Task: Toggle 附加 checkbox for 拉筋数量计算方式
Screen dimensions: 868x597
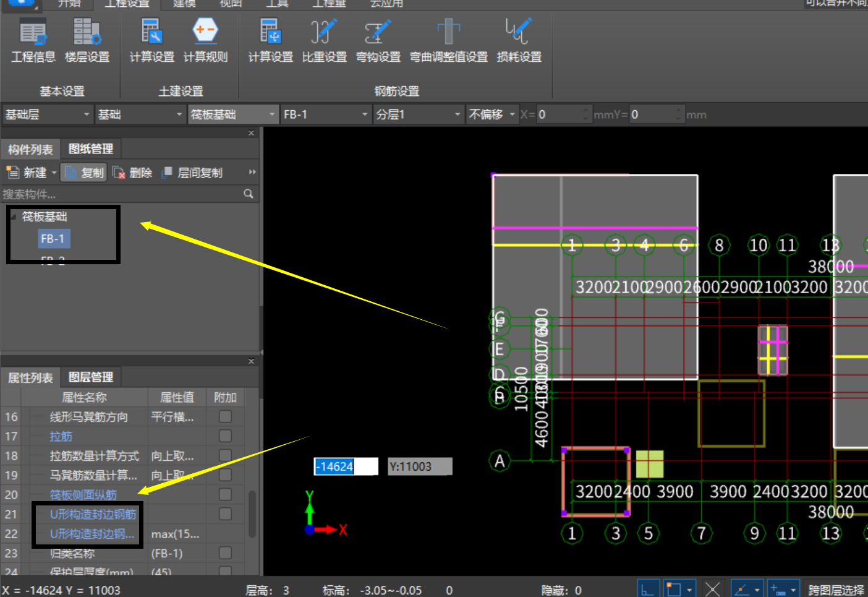Action: coord(226,455)
